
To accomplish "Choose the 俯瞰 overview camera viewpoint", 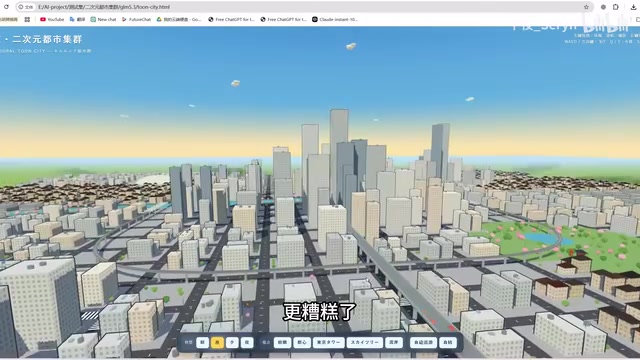I will pyautogui.click(x=282, y=342).
